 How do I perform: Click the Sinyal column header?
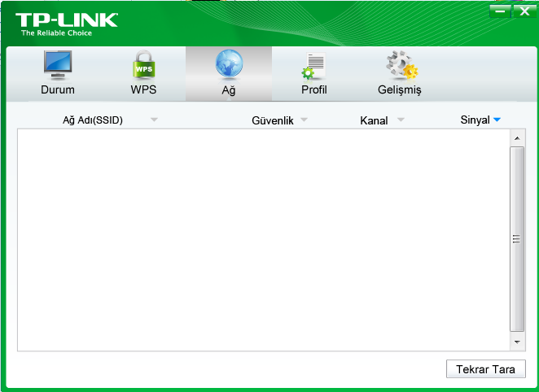[x=475, y=120]
